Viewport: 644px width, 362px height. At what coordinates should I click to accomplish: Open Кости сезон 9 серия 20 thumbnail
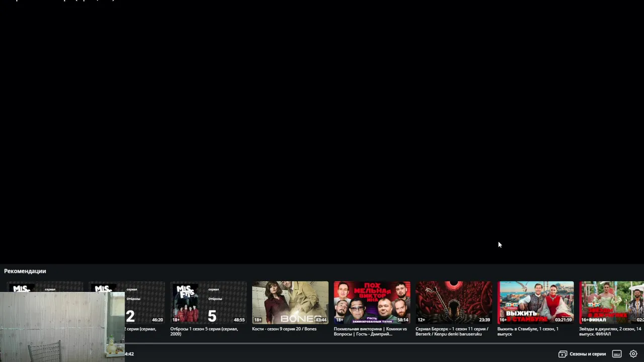290,303
